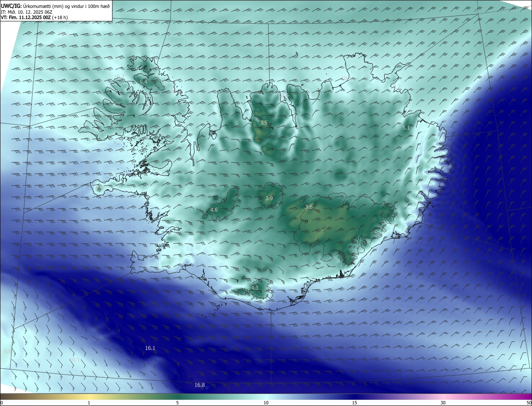Click the 16.8 value at the bottom
The image size is (532, 406).
pyautogui.click(x=199, y=385)
